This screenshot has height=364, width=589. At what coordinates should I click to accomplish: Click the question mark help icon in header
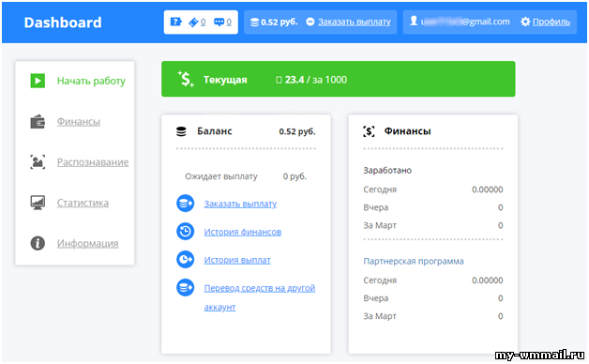point(175,22)
